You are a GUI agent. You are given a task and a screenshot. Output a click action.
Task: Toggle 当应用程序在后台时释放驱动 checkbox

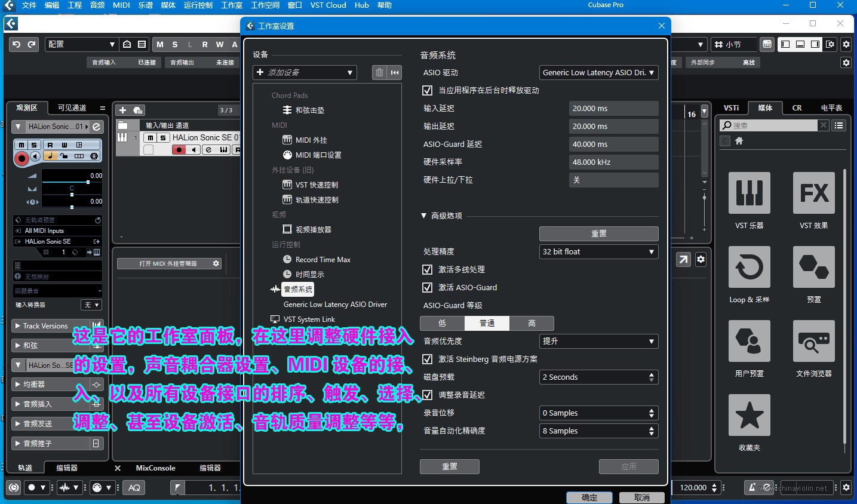click(x=427, y=90)
